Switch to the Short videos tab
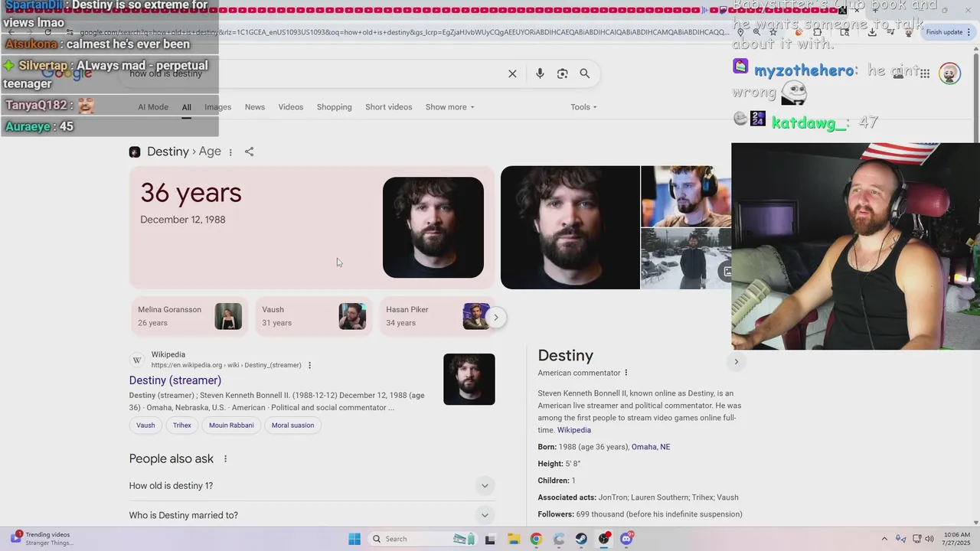This screenshot has height=551, width=980. [388, 107]
